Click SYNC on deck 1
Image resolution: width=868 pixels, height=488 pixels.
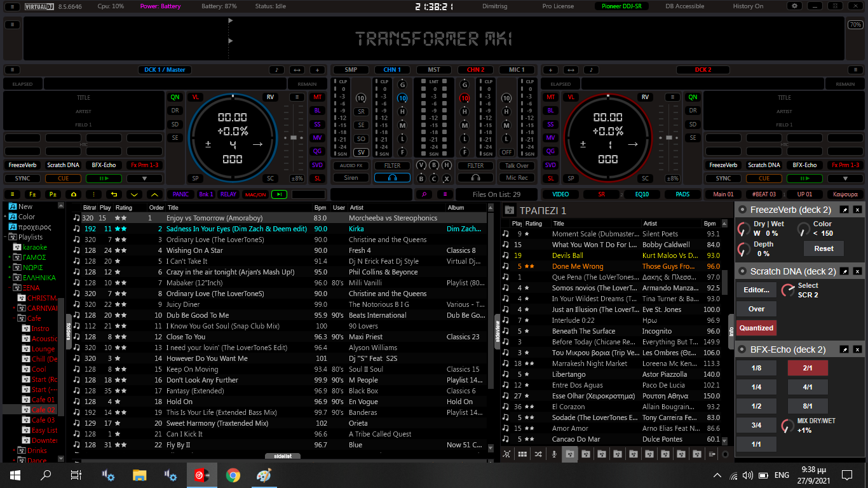click(x=23, y=178)
